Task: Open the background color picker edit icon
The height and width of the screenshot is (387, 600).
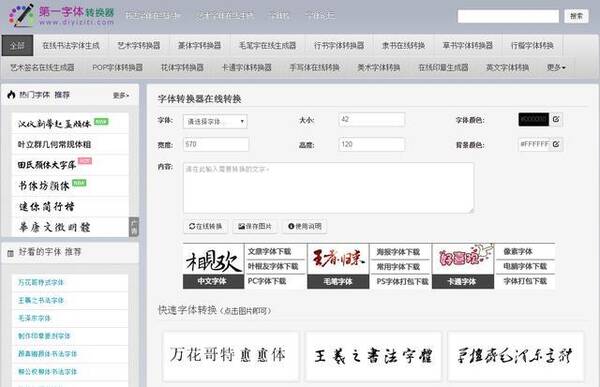Action: (556, 144)
